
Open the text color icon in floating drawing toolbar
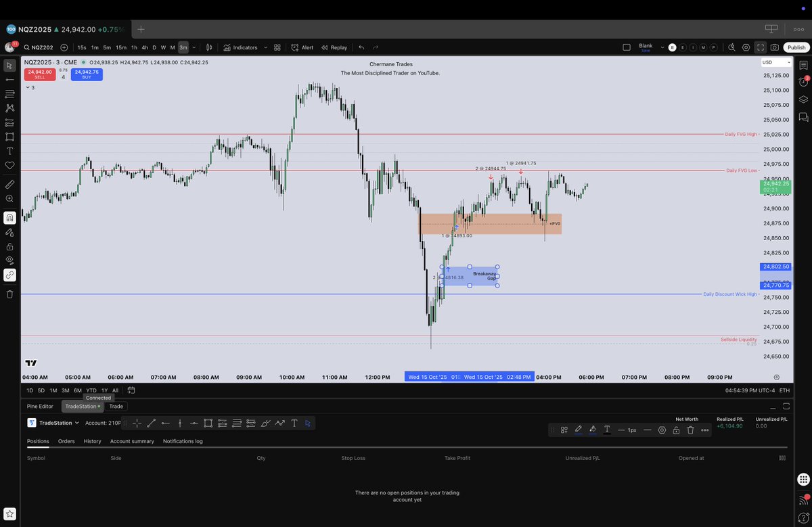[607, 430]
